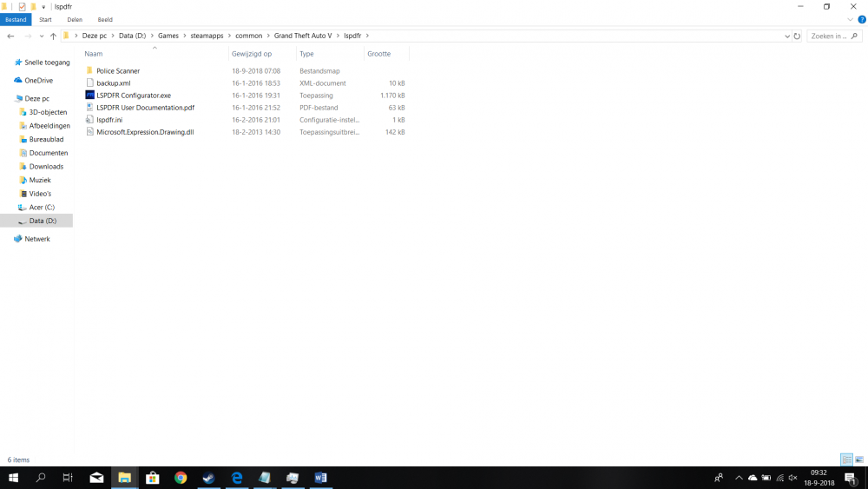868x489 pixels.
Task: Open address bar history dropdown
Action: pyautogui.click(x=787, y=36)
